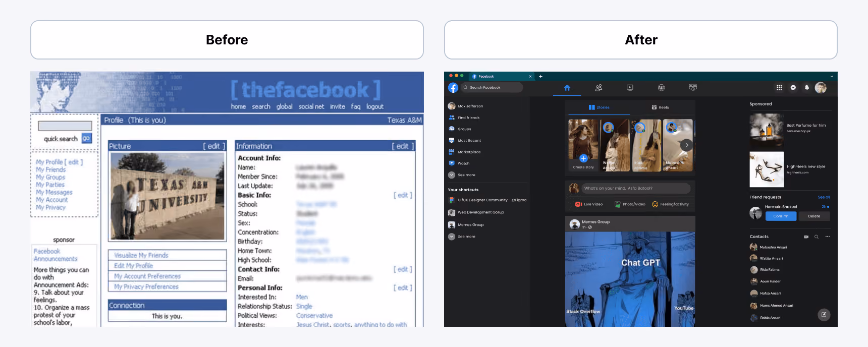Open Marketplace in left sidebar
Image resolution: width=868 pixels, height=347 pixels.
(x=465, y=152)
